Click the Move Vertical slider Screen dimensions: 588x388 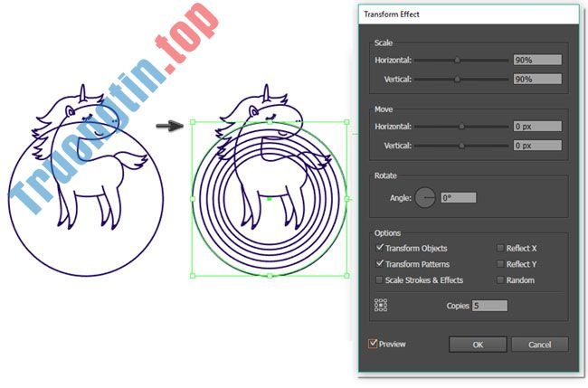pos(461,146)
